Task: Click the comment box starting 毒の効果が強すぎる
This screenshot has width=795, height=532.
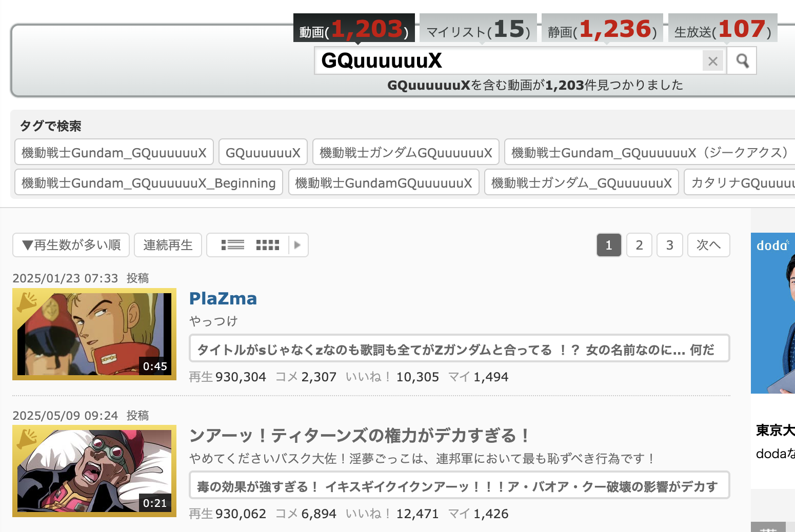Action: pos(460,485)
